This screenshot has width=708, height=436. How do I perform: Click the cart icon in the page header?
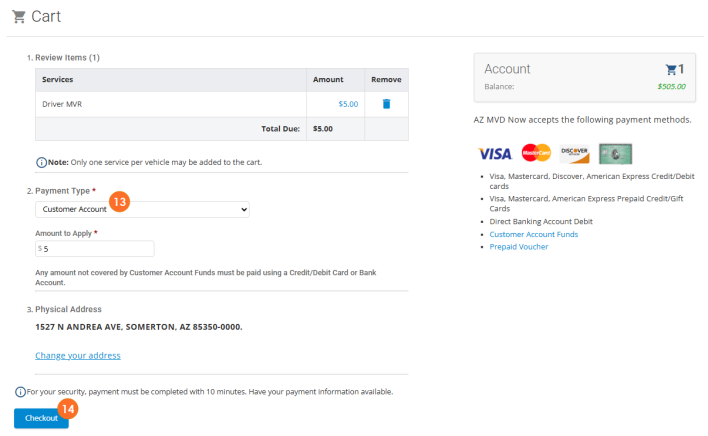19,16
